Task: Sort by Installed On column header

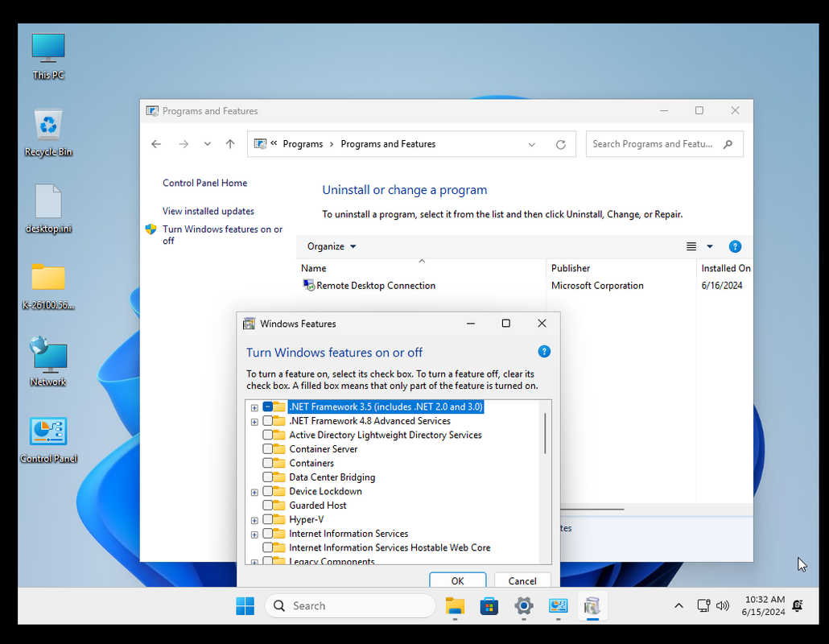Action: click(725, 268)
